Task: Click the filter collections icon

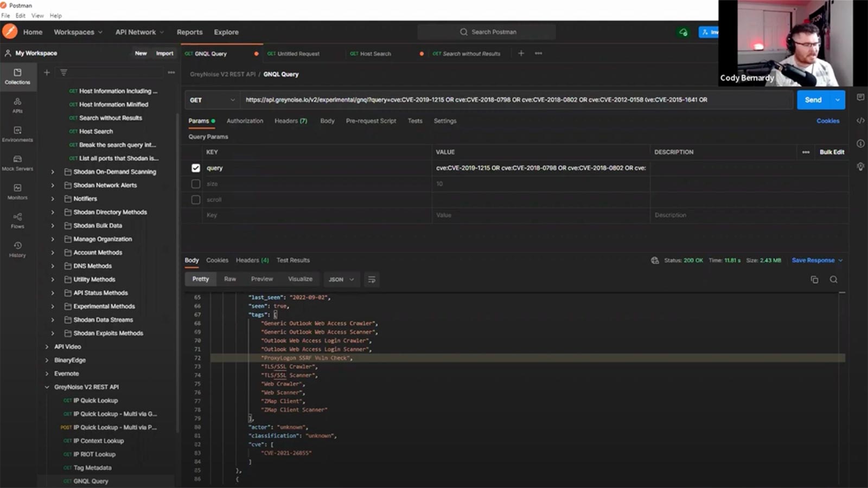Action: (63, 72)
